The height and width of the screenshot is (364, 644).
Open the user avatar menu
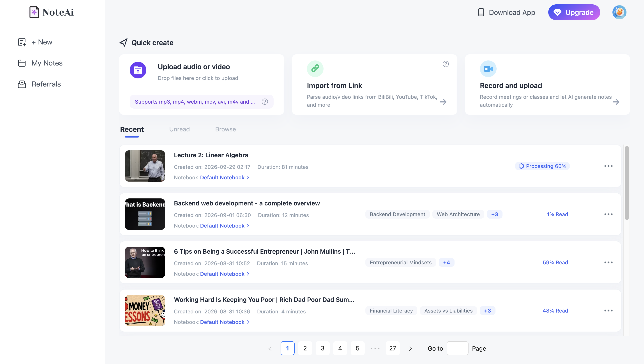pyautogui.click(x=619, y=12)
